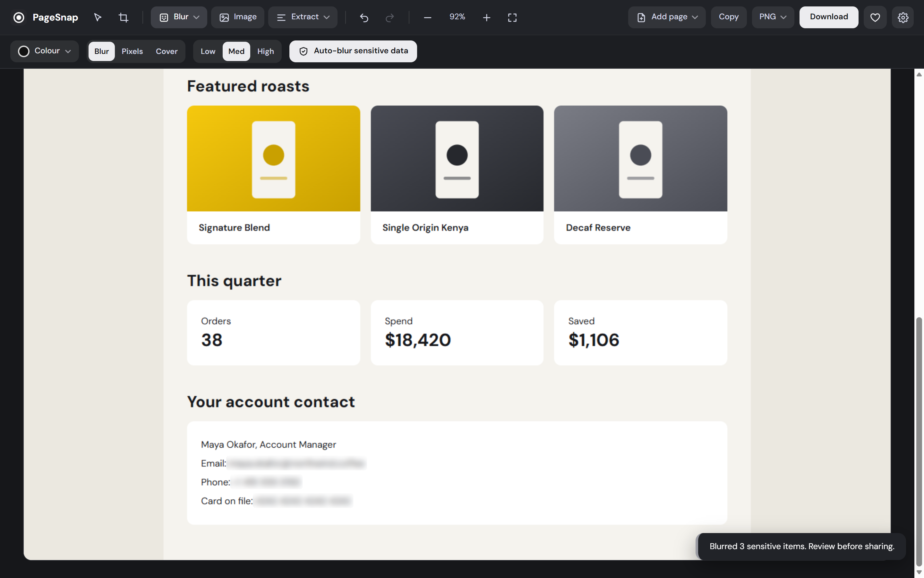Redo the last action
Screen dimensions: 924x578
pos(389,17)
